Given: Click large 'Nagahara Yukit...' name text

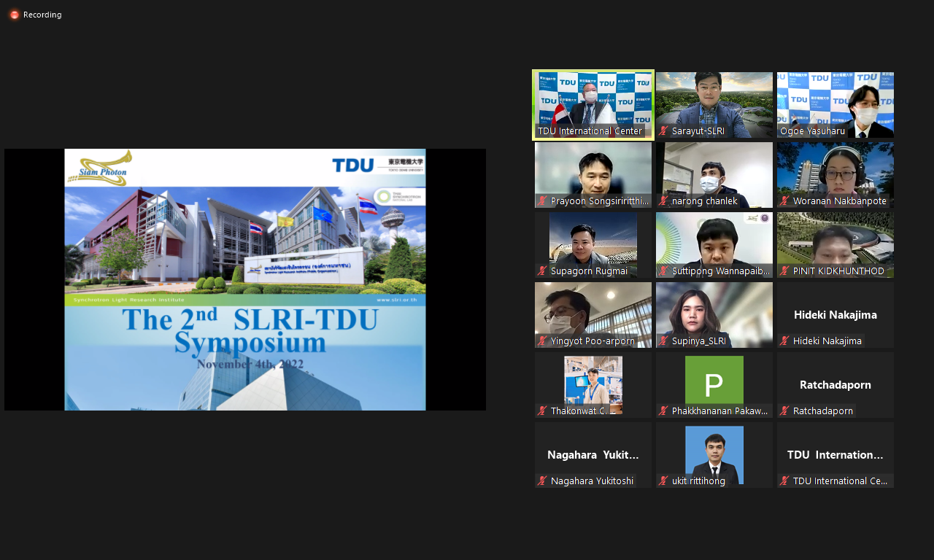Looking at the screenshot, I should coord(593,455).
